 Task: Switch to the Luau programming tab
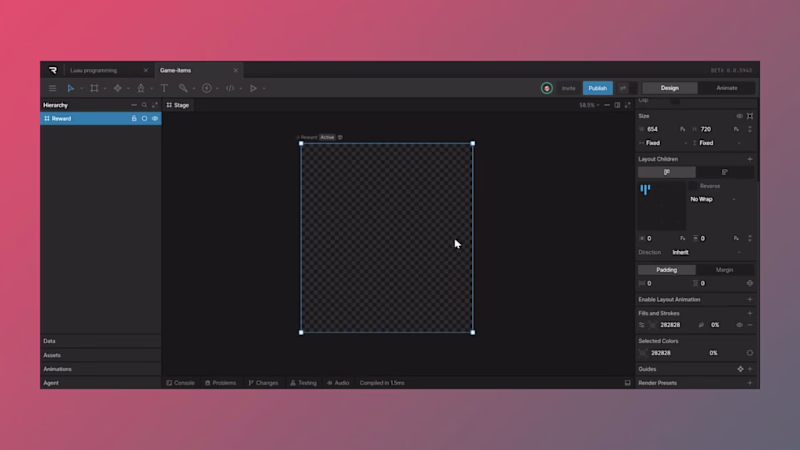[x=94, y=70]
